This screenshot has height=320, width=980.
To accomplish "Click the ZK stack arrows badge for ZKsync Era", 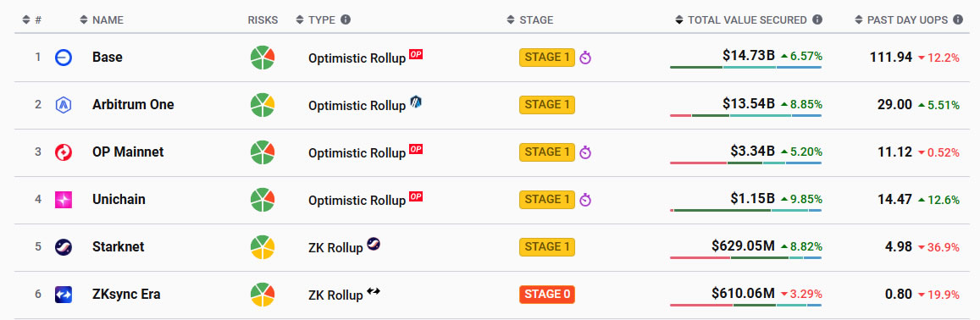I will pos(374,290).
